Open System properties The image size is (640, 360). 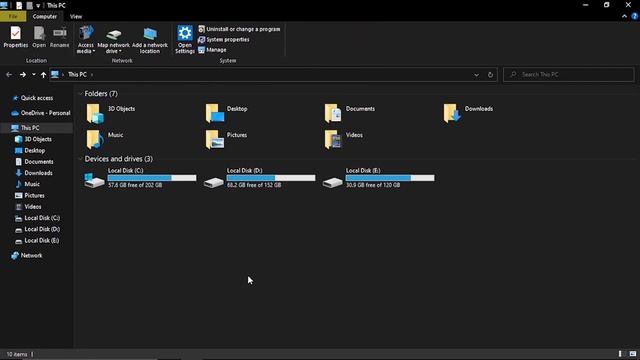[224, 40]
